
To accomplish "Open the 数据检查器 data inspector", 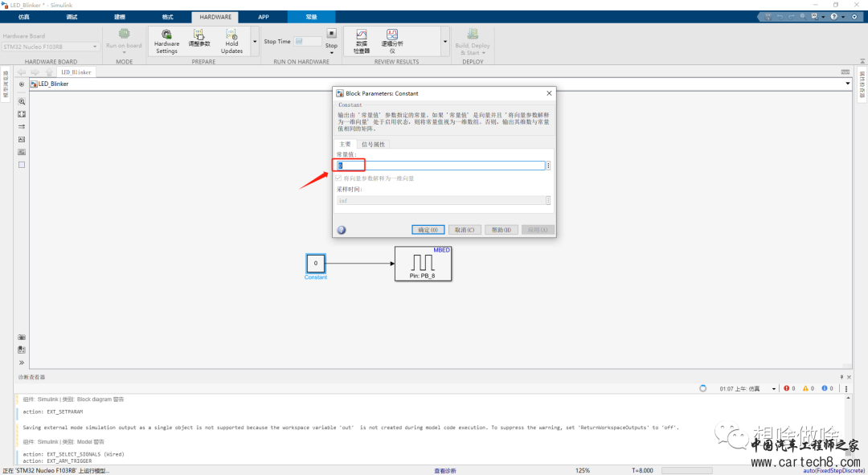I will 362,42.
